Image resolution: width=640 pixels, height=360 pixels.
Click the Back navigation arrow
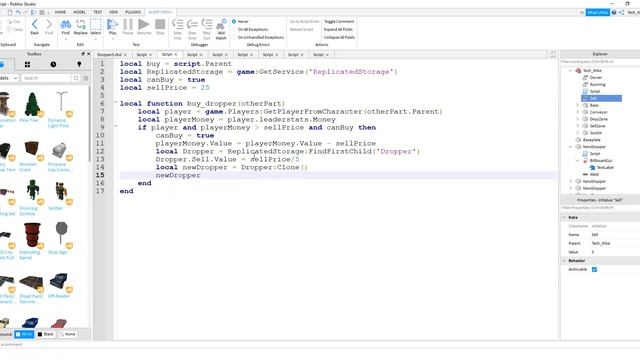[x=35, y=27]
